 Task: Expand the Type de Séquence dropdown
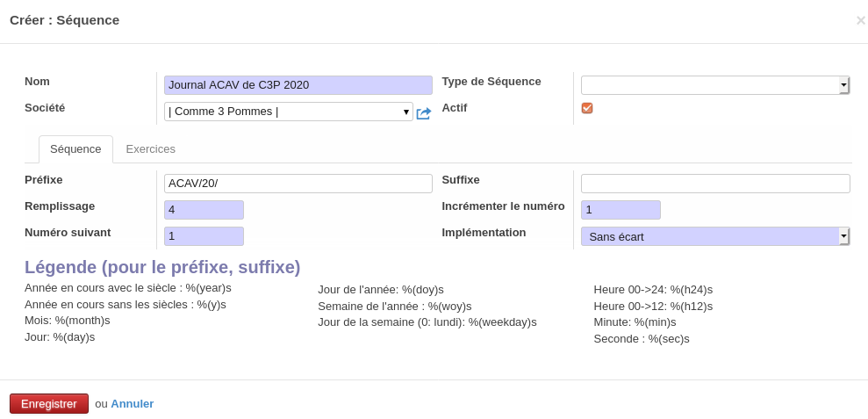(843, 85)
